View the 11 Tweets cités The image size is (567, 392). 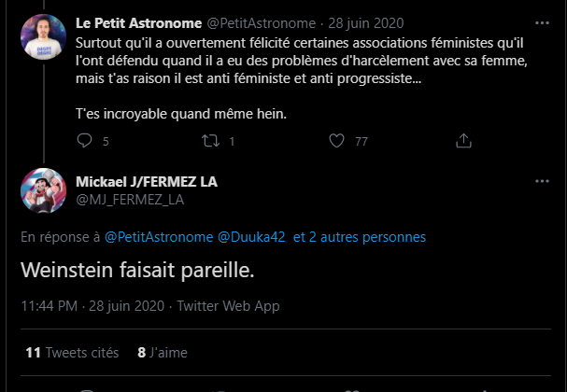72,353
